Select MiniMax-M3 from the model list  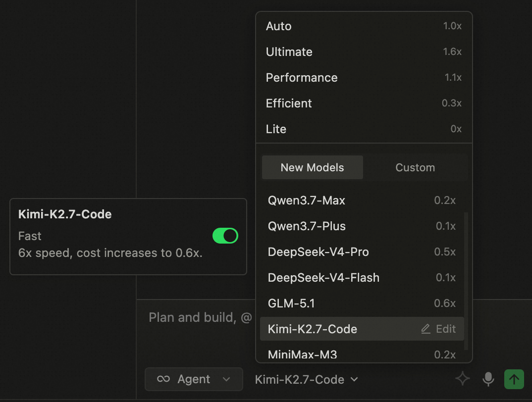pos(362,354)
